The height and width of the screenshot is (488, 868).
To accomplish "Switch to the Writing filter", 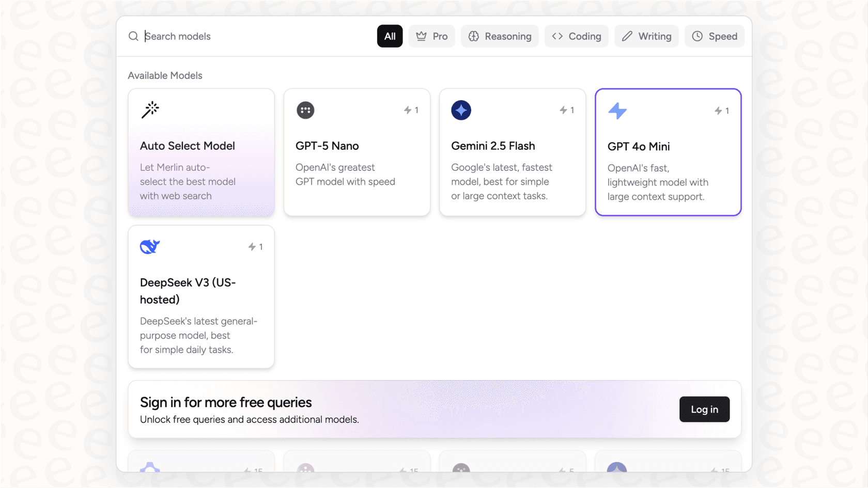I will click(x=646, y=36).
